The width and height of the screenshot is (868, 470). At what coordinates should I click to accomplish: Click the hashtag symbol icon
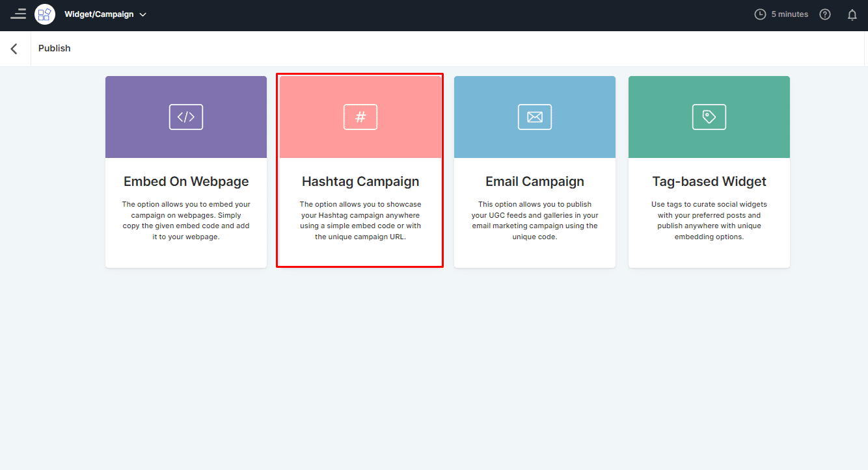[x=360, y=117]
